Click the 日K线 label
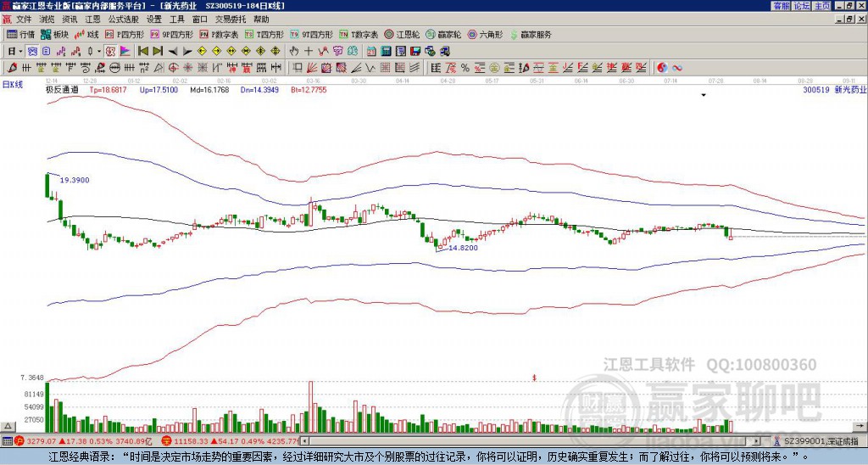 tap(13, 84)
